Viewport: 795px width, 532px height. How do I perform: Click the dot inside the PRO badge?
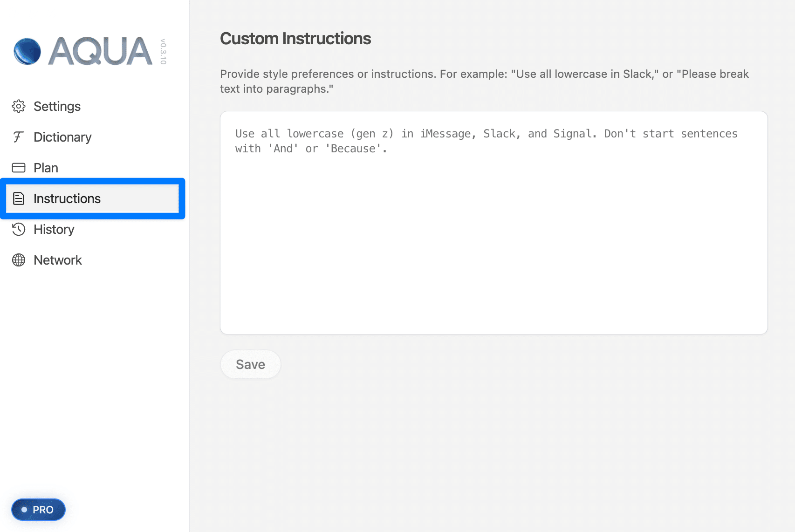24,510
